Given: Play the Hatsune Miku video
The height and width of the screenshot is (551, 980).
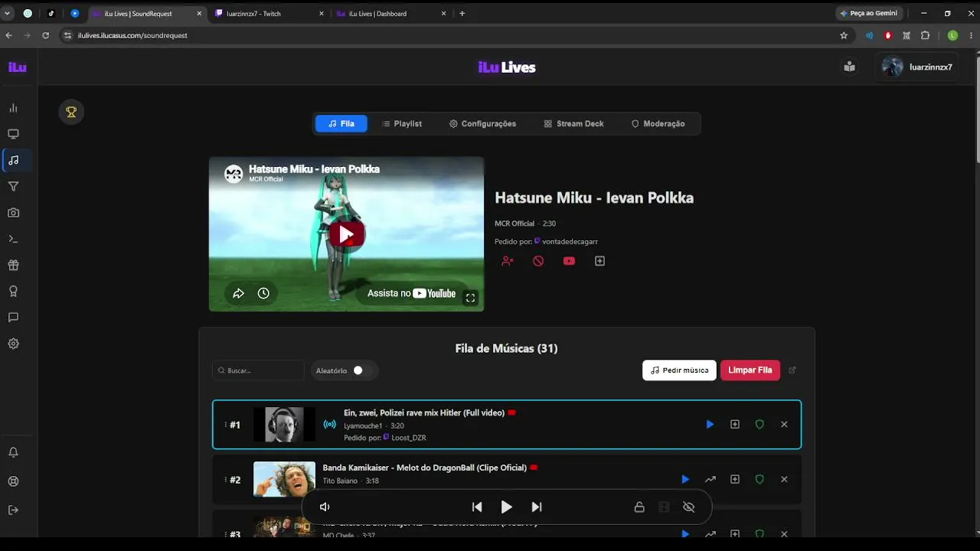Looking at the screenshot, I should coord(346,234).
